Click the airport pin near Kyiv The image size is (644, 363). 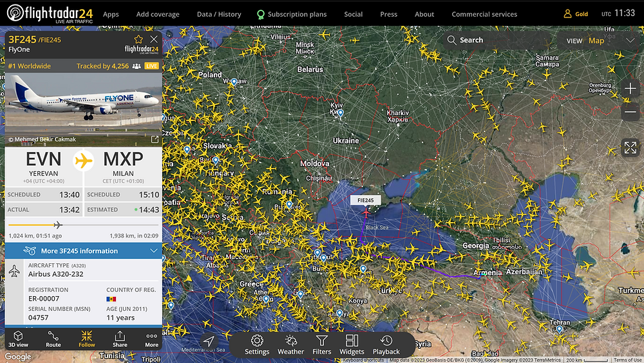click(x=341, y=113)
